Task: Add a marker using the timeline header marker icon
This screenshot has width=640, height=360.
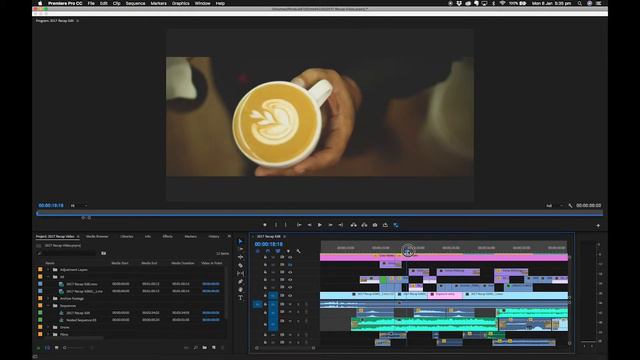Action: pos(288,251)
